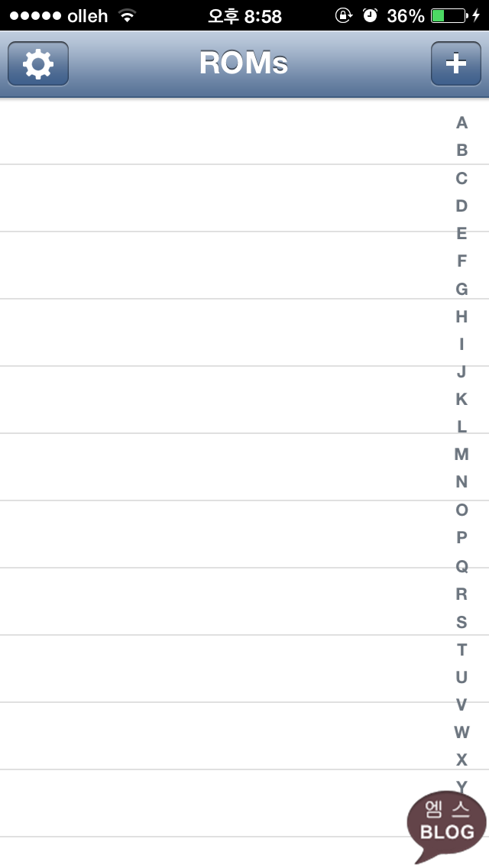Select index letter F in sidebar
Screen dimensions: 489x868
461,261
